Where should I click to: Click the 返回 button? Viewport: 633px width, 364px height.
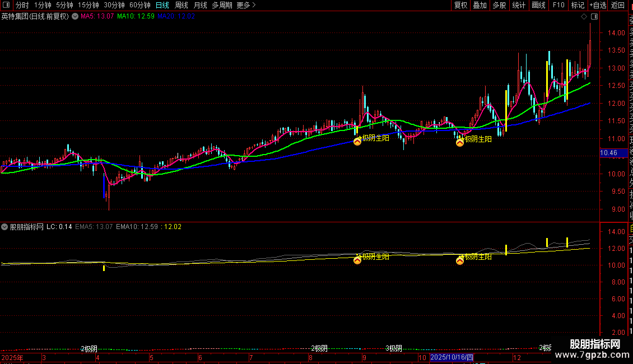tap(618, 5)
